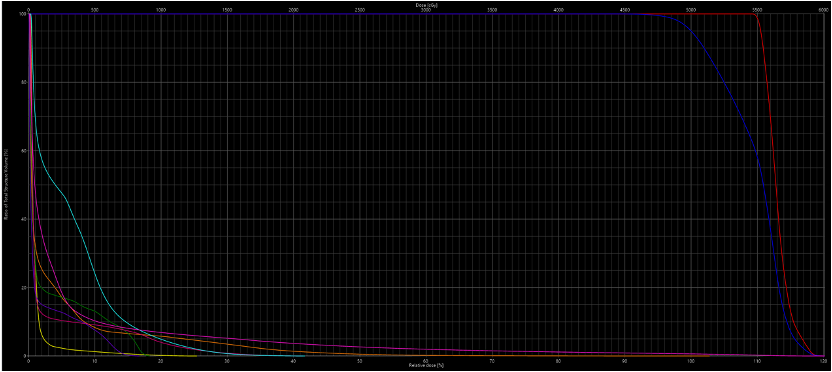This screenshot has height=372, width=832.
Task: Click the 4500 tick on dose axis
Action: [x=625, y=10]
